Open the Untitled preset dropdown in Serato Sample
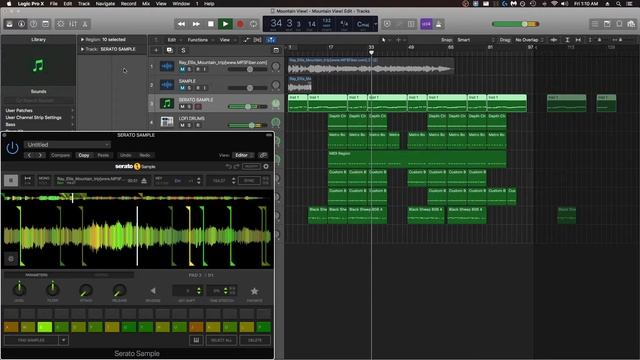 67,145
